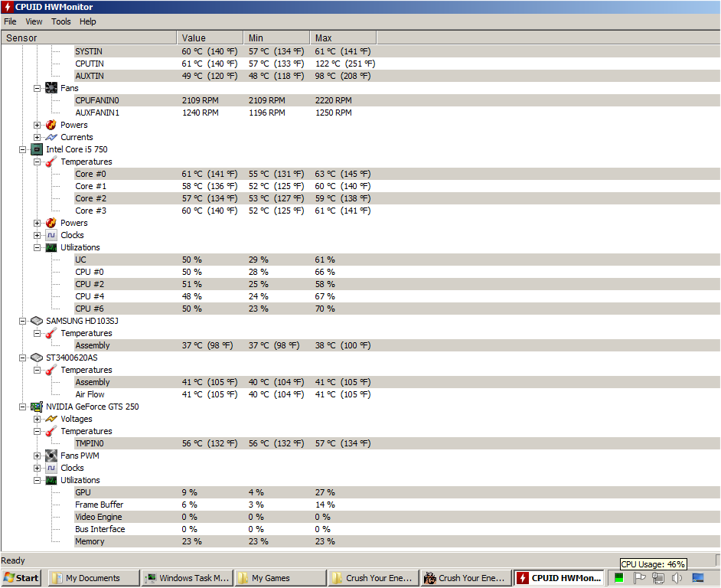The image size is (721, 588).
Task: Click the Fans PWM fan icon
Action: pos(51,456)
